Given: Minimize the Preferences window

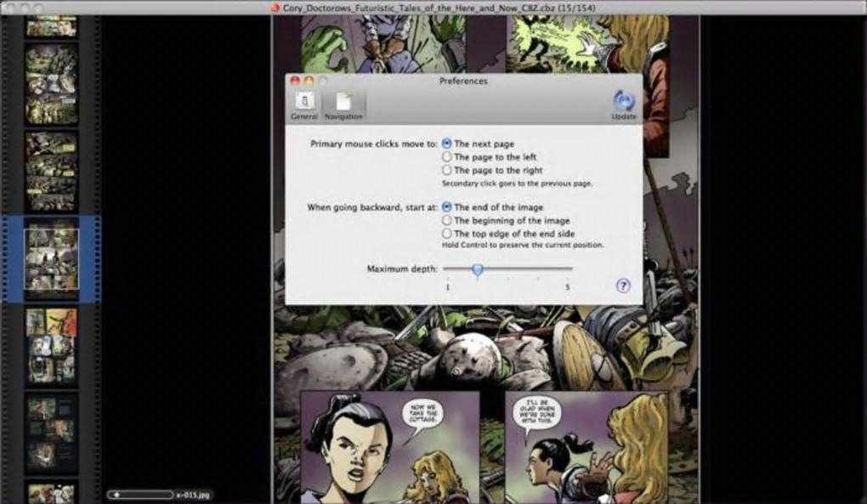Looking at the screenshot, I should (x=309, y=82).
